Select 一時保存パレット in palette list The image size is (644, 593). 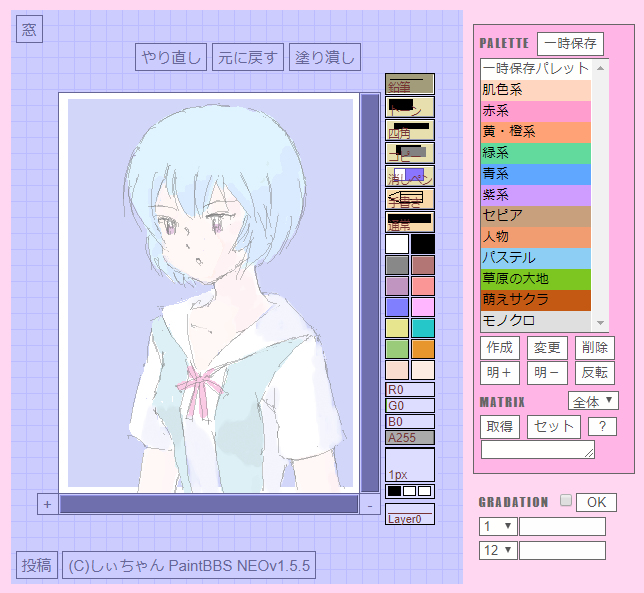tap(536, 69)
